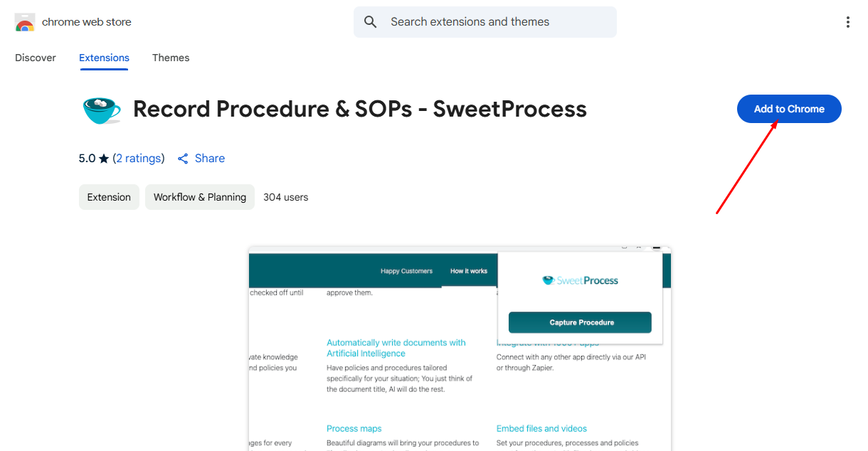Screen dimensions: 868x451
Task: Select the Extensions tab
Action: pyautogui.click(x=104, y=58)
